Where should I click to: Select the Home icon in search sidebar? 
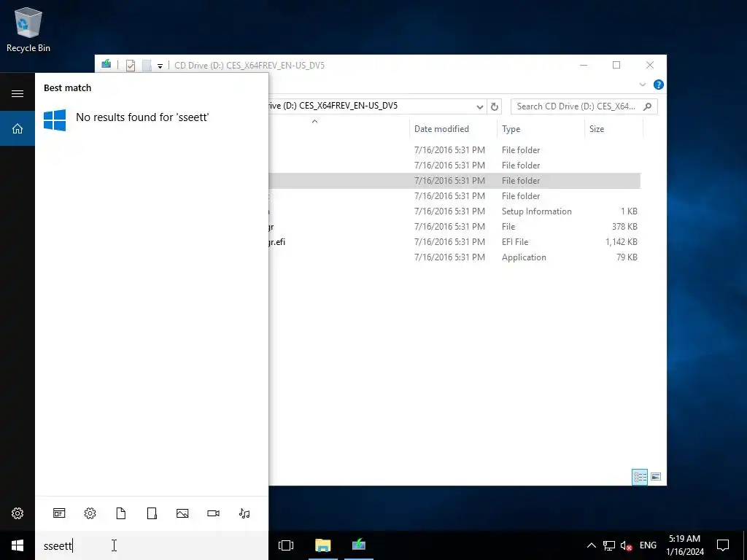(x=18, y=128)
